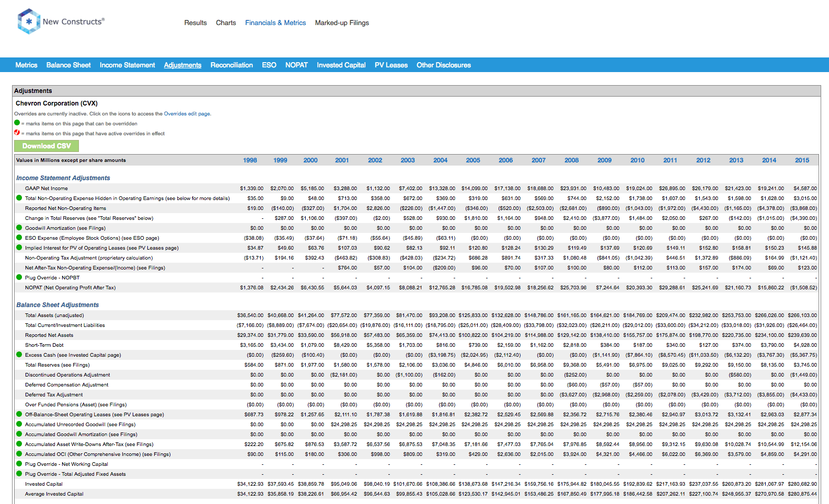The image size is (829, 504).
Task: Open the Results top menu
Action: point(195,23)
